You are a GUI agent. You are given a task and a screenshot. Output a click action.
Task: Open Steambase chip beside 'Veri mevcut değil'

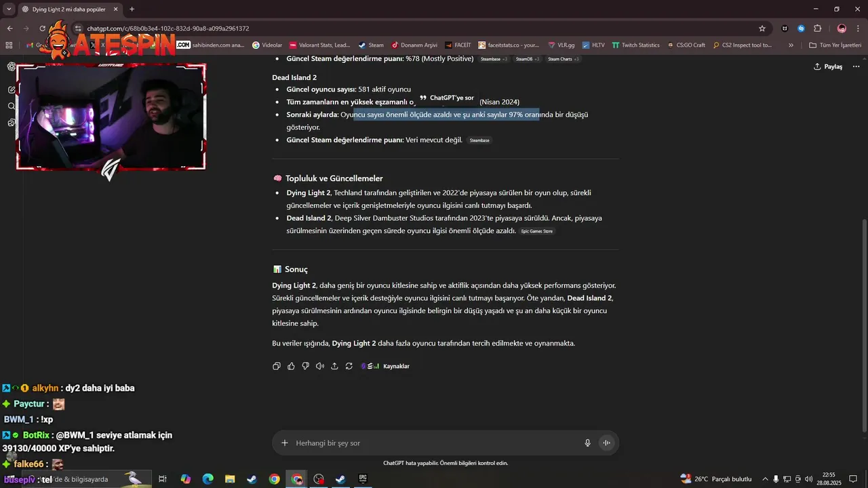click(479, 140)
